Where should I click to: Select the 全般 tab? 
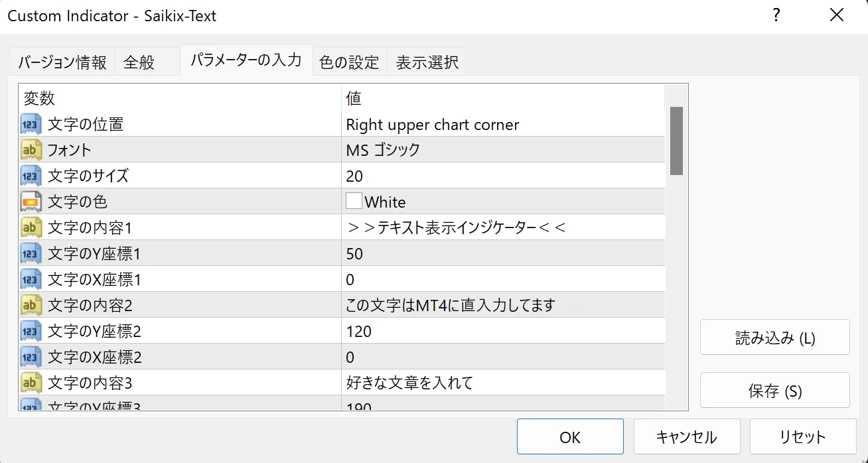point(139,62)
